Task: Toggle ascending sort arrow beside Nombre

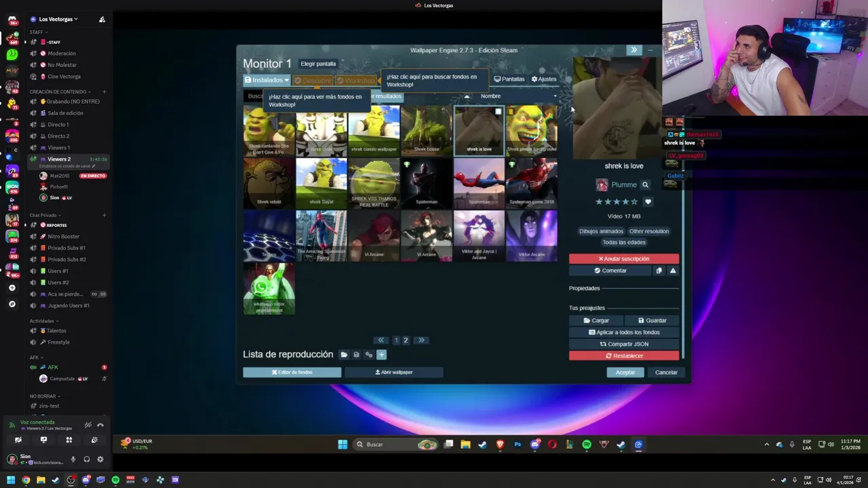Action: click(467, 96)
